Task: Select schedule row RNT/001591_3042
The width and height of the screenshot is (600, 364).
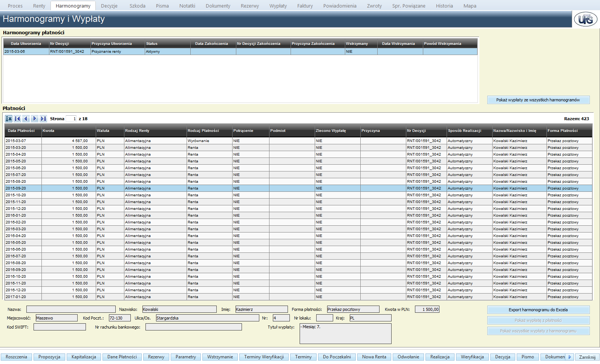Action: (240, 52)
